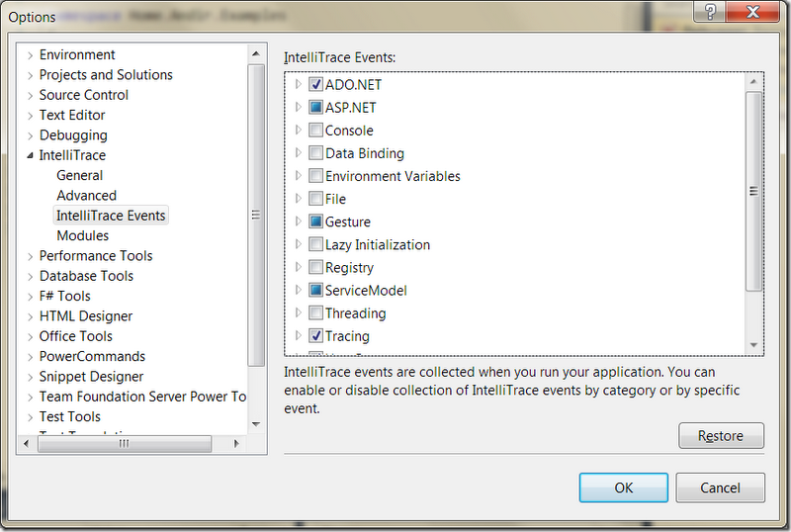Expand the Gesture events category
Image resolution: width=791 pixels, height=532 pixels.
tap(299, 222)
